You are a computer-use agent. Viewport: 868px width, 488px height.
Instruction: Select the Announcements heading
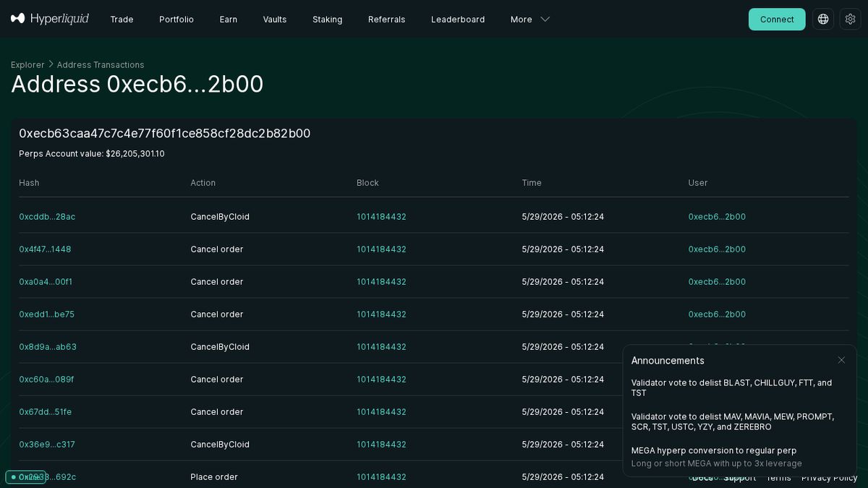point(668,360)
